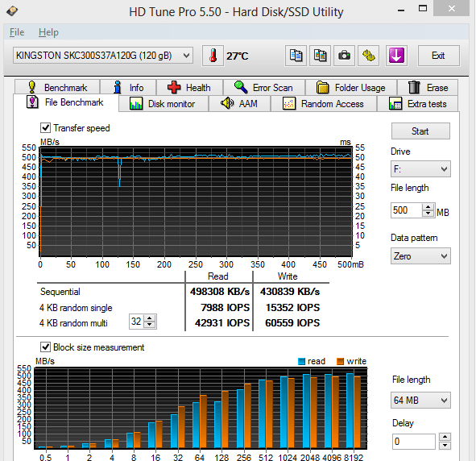Uncheck the Transfer speed checkbox

[46, 128]
